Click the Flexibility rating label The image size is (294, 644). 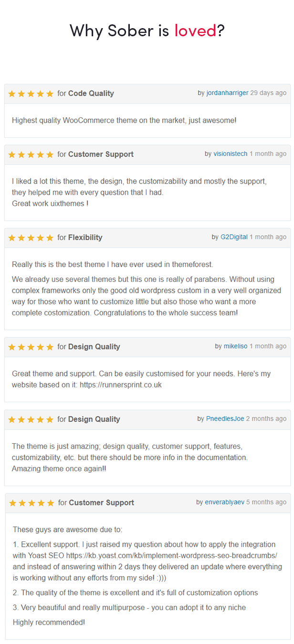tap(85, 238)
